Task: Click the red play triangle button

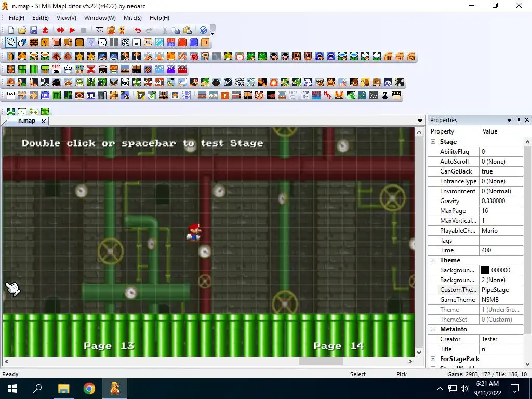Action: point(72,30)
